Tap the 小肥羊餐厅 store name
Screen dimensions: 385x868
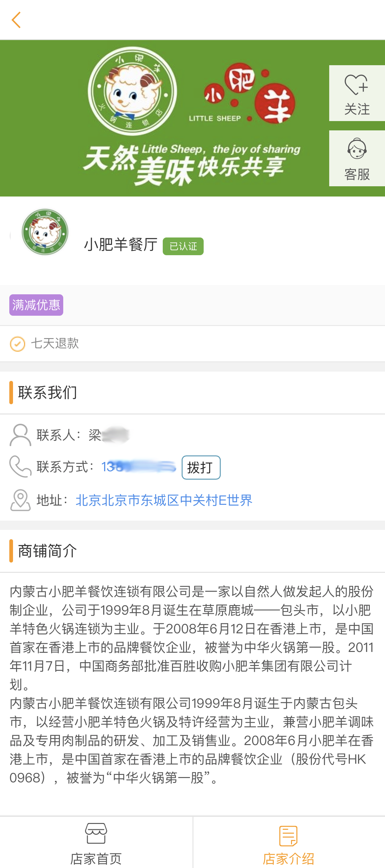point(121,245)
